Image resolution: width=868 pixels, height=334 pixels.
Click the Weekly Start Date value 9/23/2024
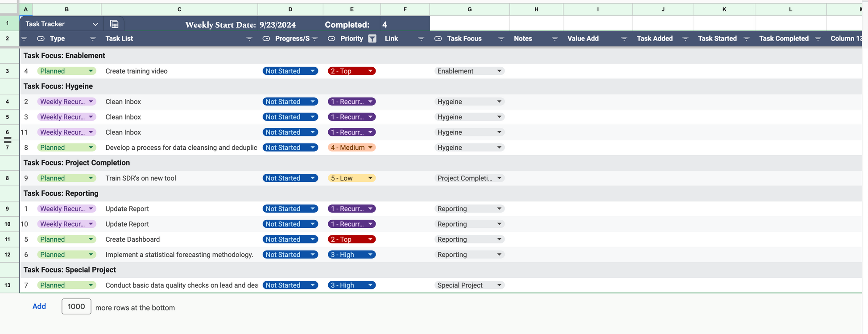pyautogui.click(x=277, y=25)
